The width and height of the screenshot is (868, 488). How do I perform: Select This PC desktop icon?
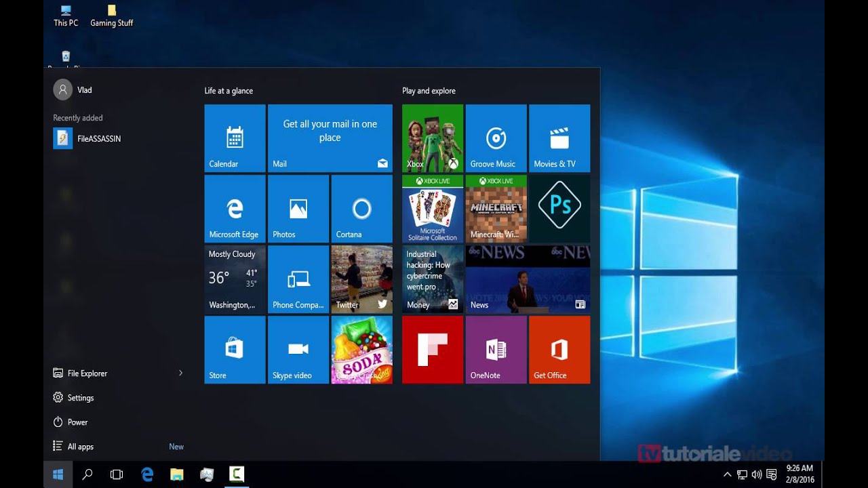click(66, 15)
